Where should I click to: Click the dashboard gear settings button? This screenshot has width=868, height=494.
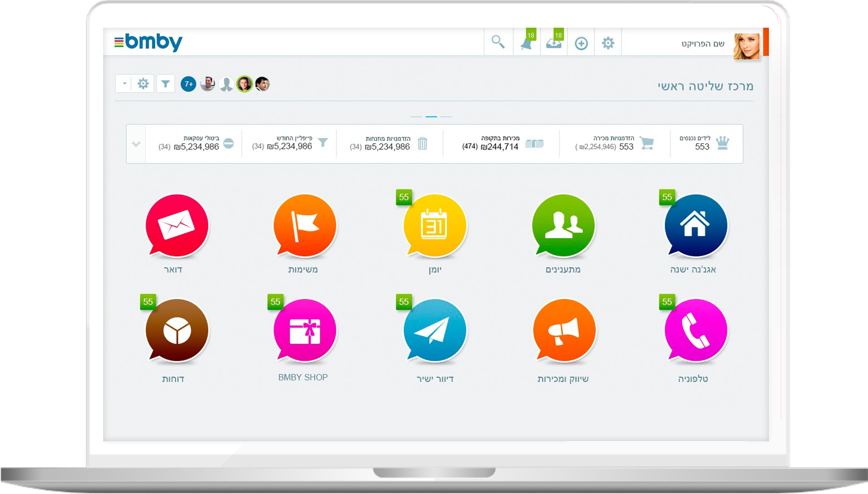143,84
